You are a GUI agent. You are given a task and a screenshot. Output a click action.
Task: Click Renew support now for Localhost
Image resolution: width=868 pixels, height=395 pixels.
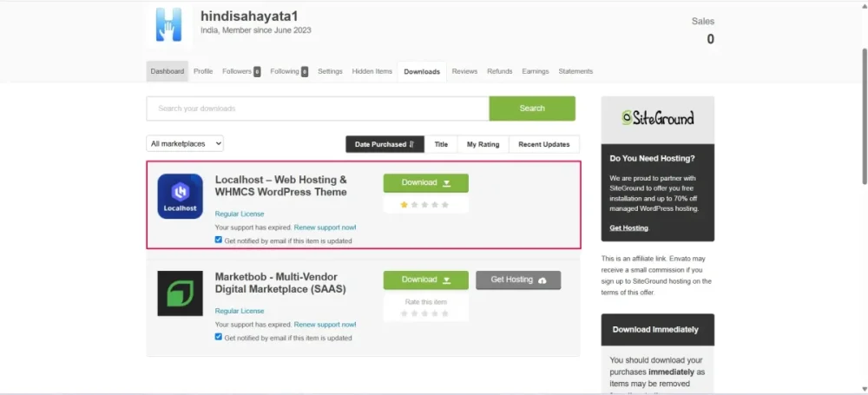[x=325, y=227]
